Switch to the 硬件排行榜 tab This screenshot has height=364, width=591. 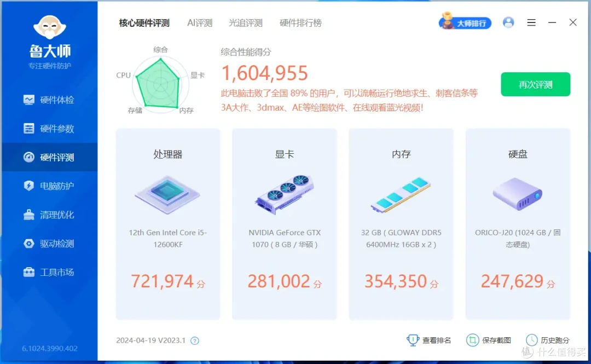click(x=300, y=23)
